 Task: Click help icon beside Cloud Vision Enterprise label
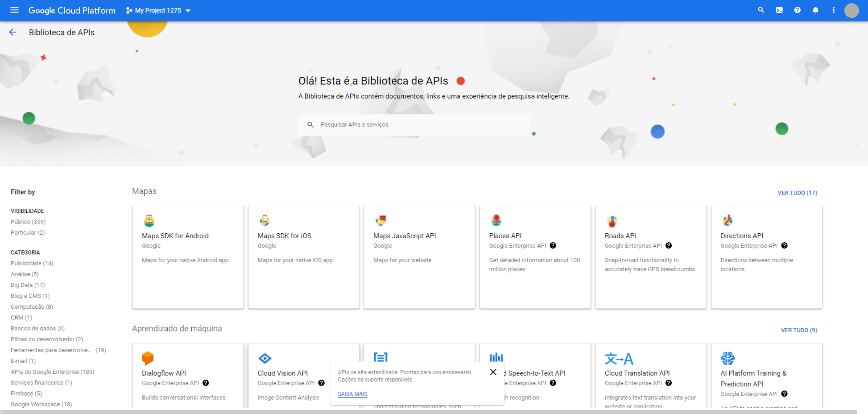pos(321,383)
